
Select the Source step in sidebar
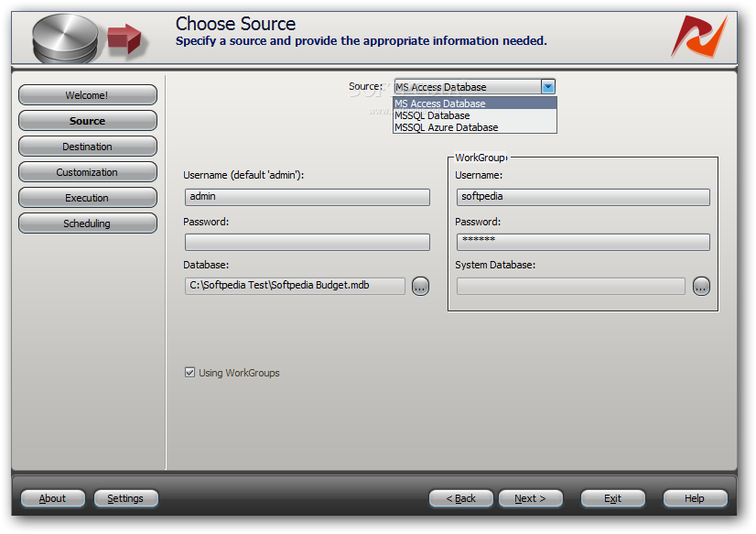tap(87, 121)
